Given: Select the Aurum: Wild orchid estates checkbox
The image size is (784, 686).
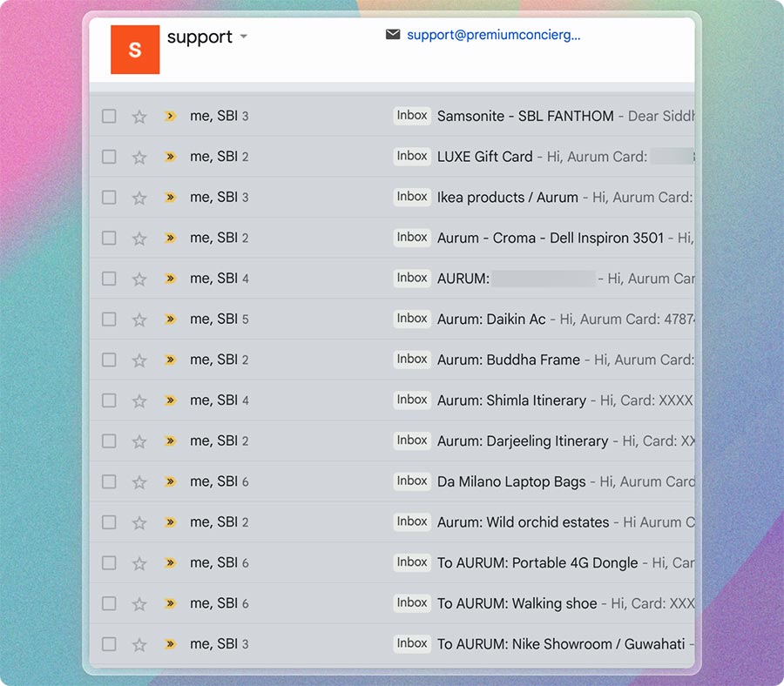Looking at the screenshot, I should tap(109, 522).
